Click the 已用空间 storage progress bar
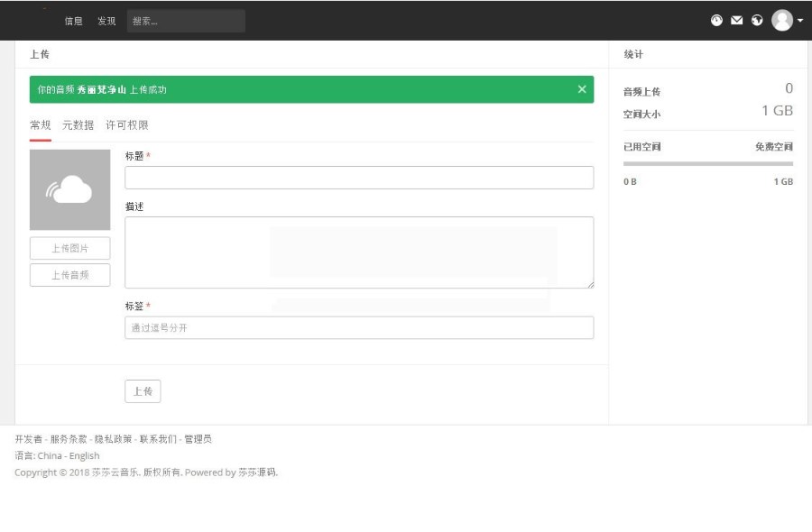Image resolution: width=812 pixels, height=532 pixels. click(706, 163)
